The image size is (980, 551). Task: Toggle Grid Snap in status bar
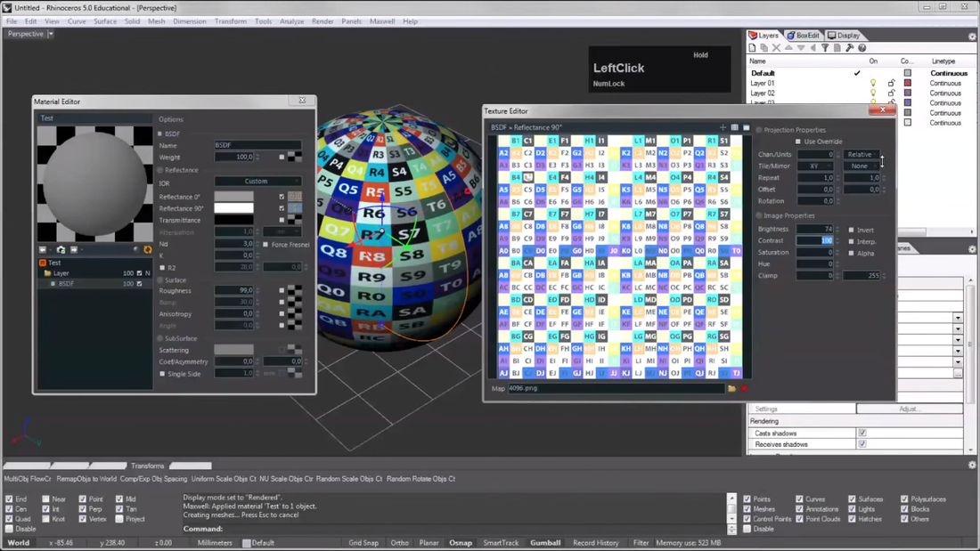(x=363, y=543)
